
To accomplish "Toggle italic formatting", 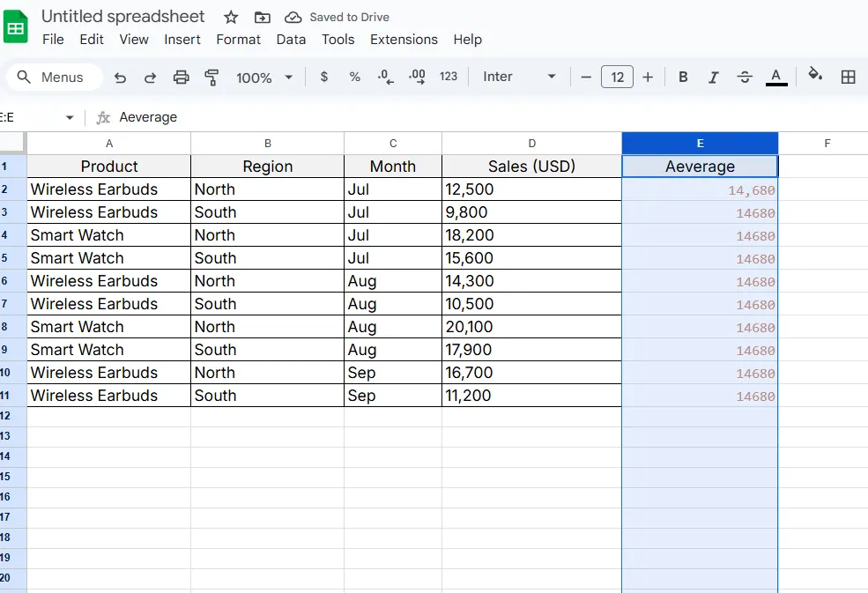I will 714,77.
